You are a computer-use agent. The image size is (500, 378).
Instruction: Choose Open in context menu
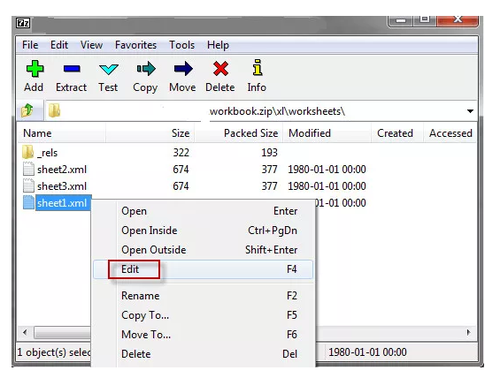point(203,211)
